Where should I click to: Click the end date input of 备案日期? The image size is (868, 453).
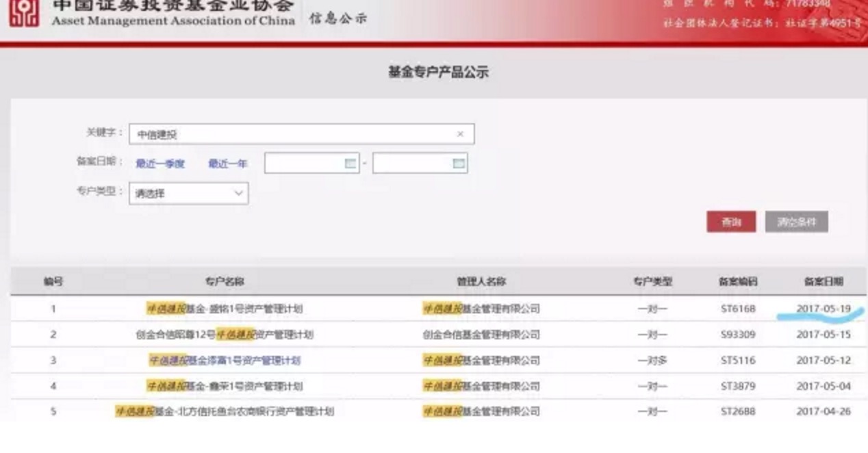[x=420, y=164]
